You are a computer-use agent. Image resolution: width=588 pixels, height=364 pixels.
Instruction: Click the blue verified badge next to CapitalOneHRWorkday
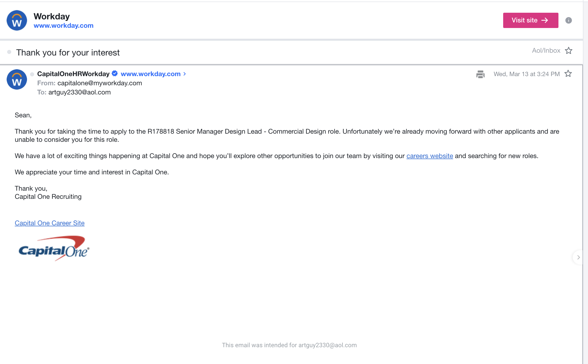pyautogui.click(x=114, y=73)
